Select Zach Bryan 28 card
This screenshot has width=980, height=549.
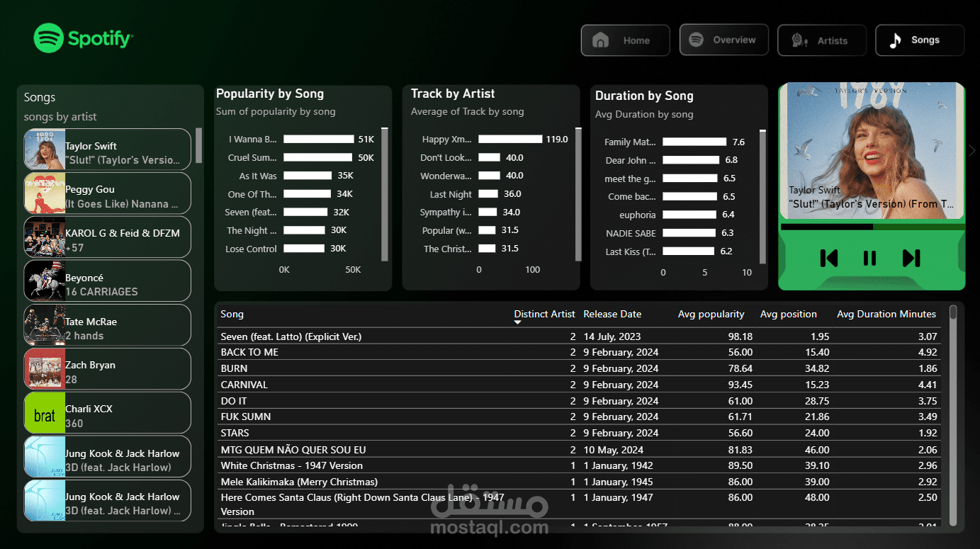tap(108, 369)
